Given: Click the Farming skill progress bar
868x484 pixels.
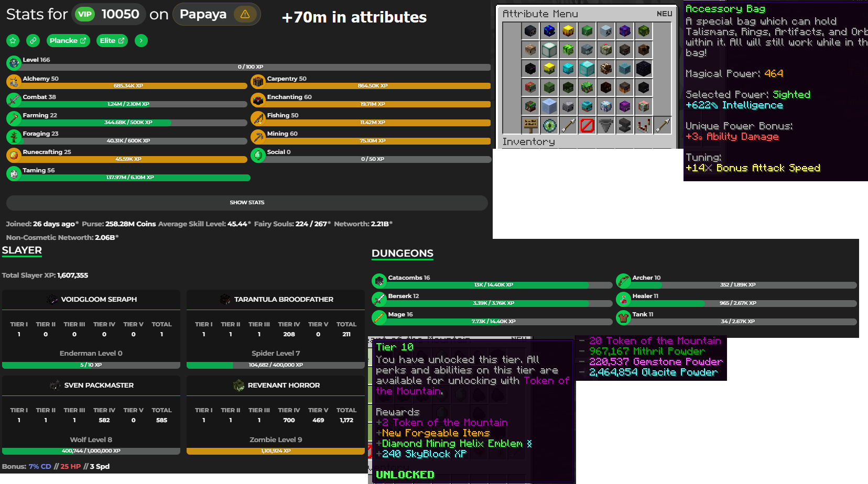Looking at the screenshot, I should coord(128,123).
